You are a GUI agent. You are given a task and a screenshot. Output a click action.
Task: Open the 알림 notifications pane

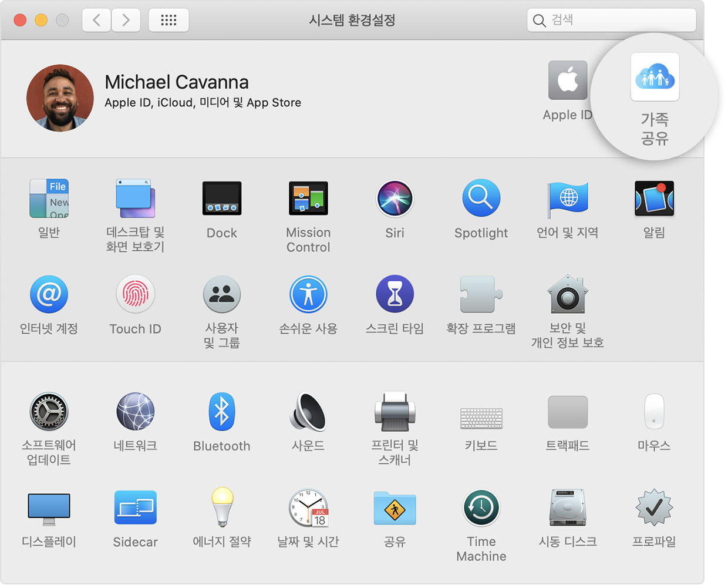coord(654,199)
